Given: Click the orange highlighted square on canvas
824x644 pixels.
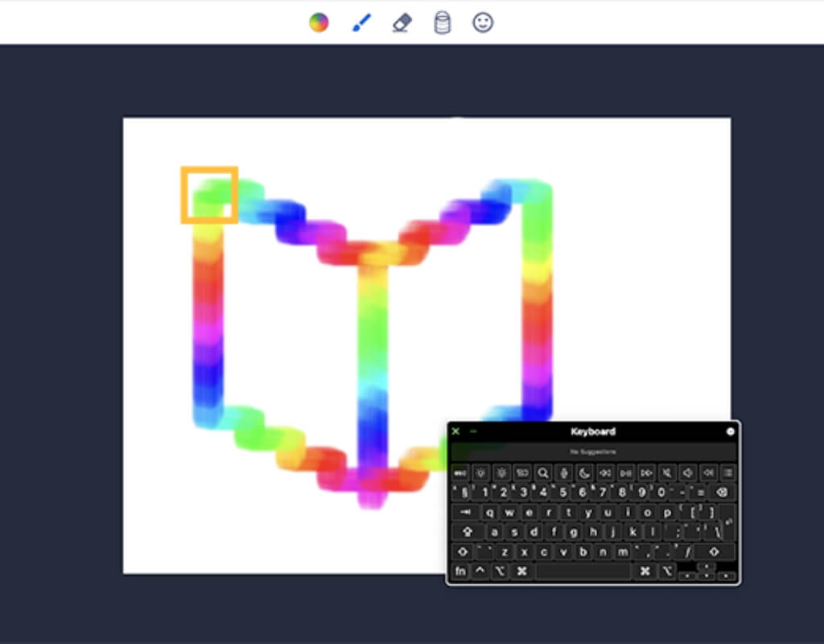Looking at the screenshot, I should pos(209,195).
